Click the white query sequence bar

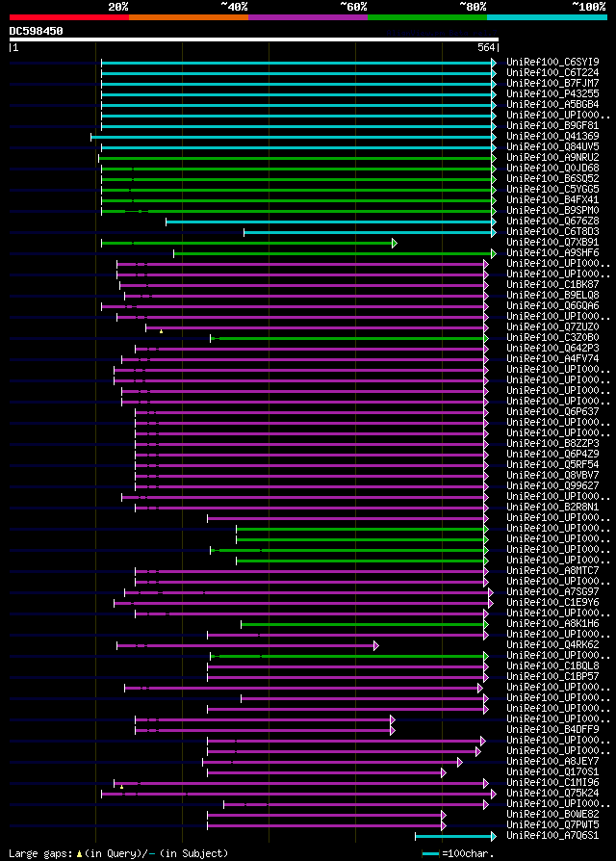click(x=253, y=39)
